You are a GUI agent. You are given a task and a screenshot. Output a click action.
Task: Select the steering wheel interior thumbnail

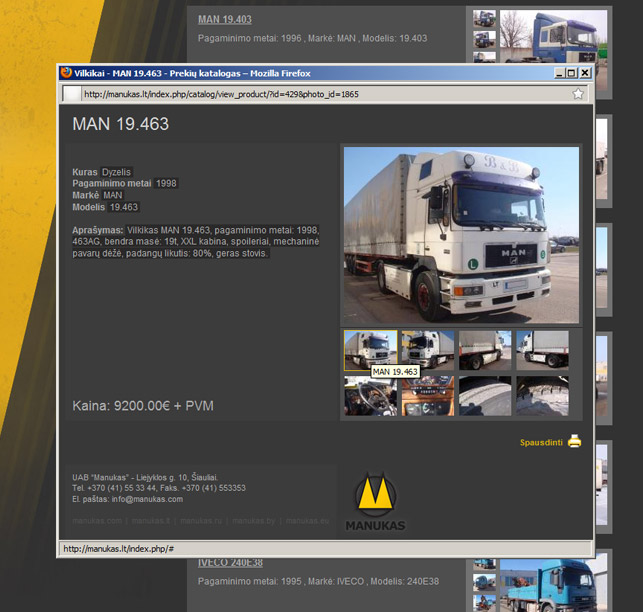tap(371, 396)
